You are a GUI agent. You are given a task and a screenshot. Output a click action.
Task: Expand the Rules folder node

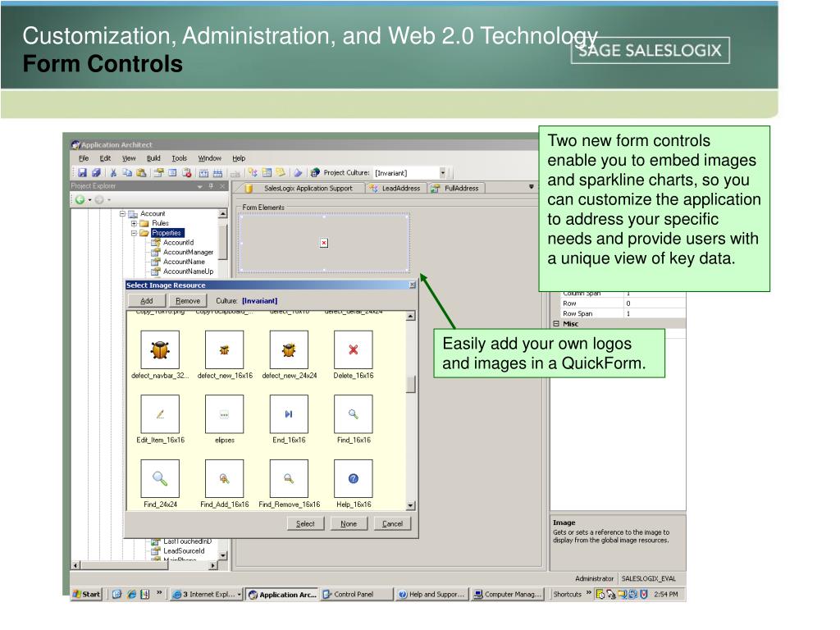[134, 223]
